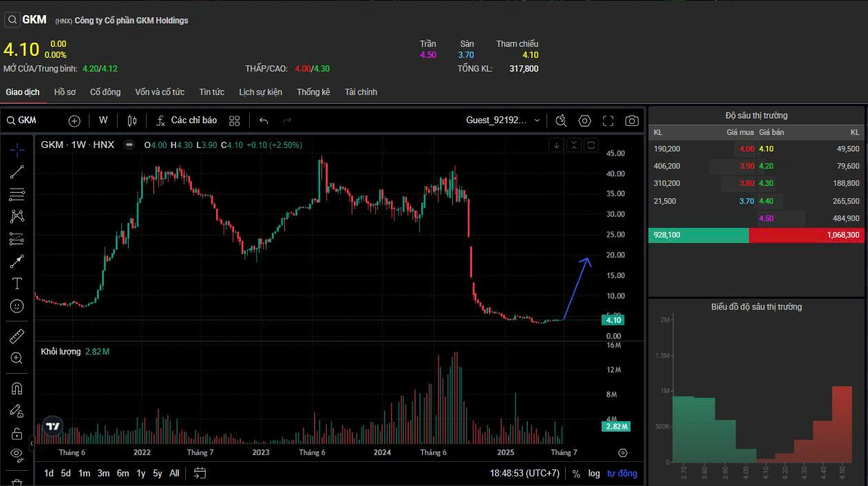Toggle magnet mode

[17, 388]
